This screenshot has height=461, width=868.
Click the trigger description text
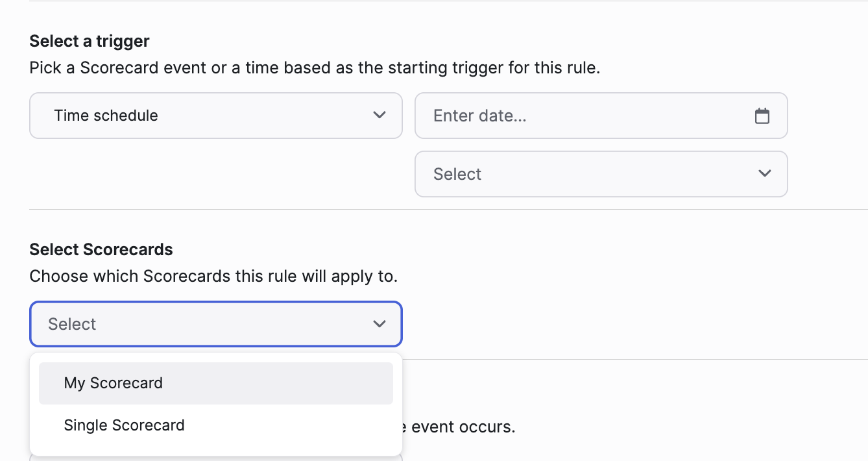314,68
